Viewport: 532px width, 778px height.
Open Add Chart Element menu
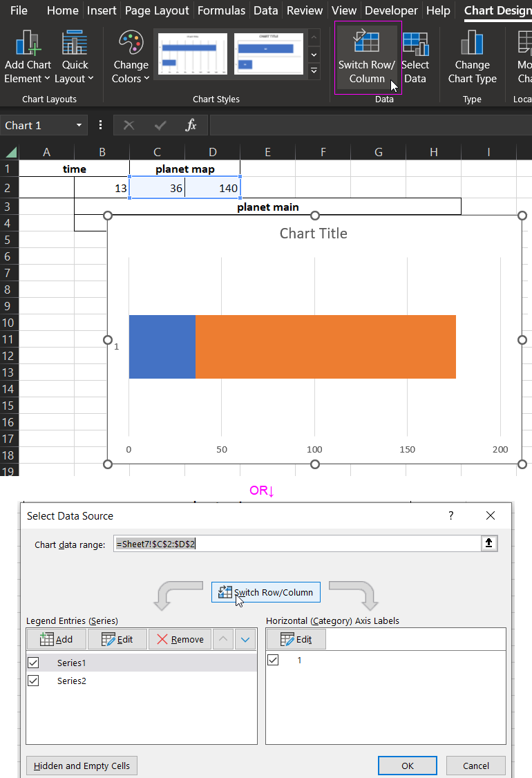pyautogui.click(x=28, y=59)
